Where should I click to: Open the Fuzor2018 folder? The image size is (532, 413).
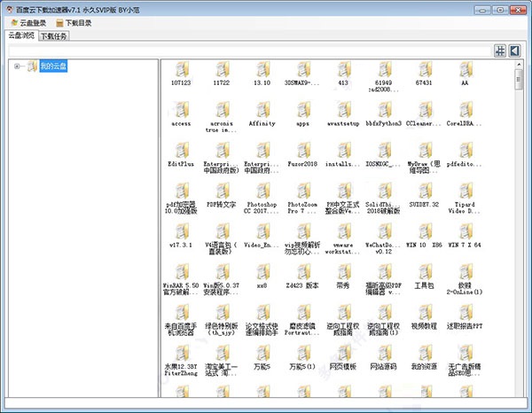[x=301, y=151]
